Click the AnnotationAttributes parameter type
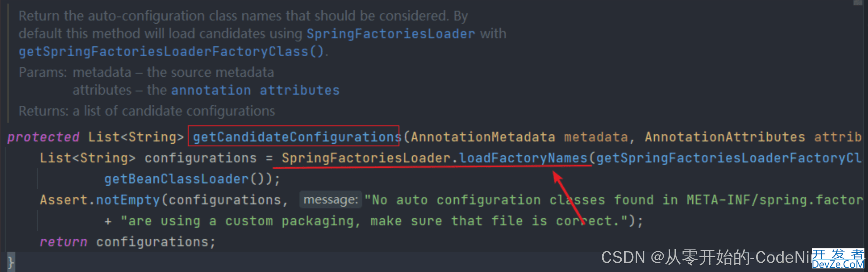The image size is (868, 272). (725, 137)
